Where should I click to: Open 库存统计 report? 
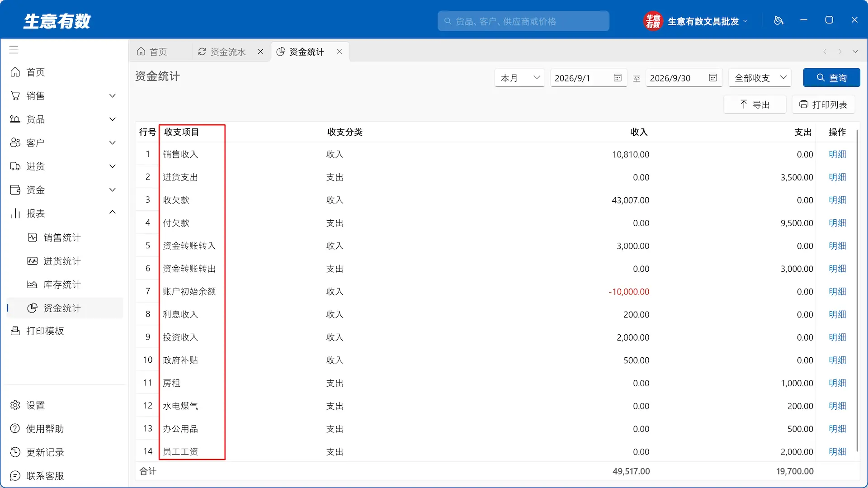(x=62, y=284)
